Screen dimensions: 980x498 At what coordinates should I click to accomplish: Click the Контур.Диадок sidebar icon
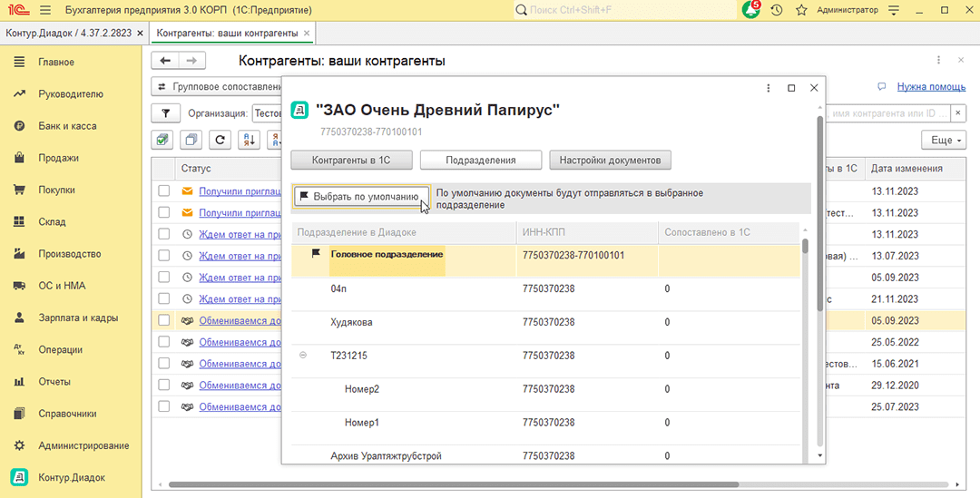point(19,477)
